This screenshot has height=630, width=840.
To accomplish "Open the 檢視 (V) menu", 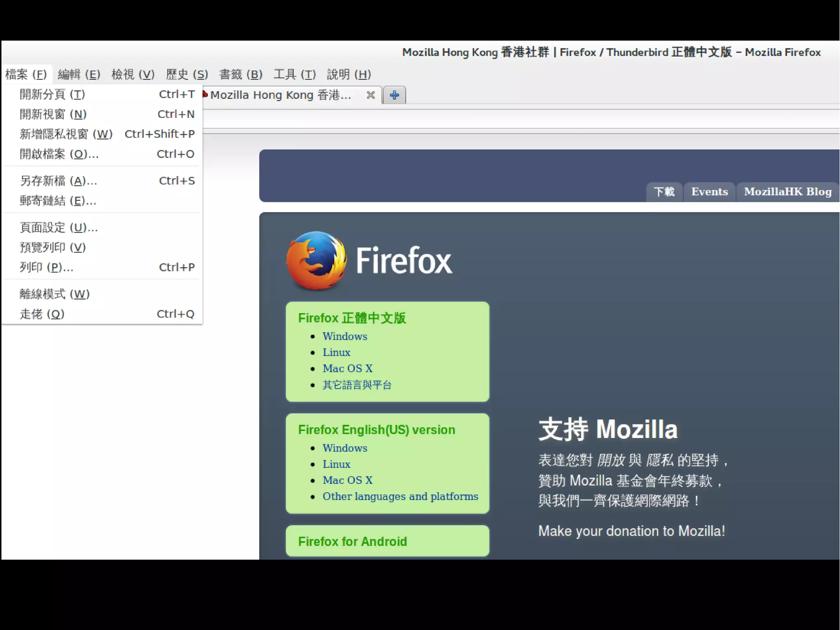I will point(133,74).
